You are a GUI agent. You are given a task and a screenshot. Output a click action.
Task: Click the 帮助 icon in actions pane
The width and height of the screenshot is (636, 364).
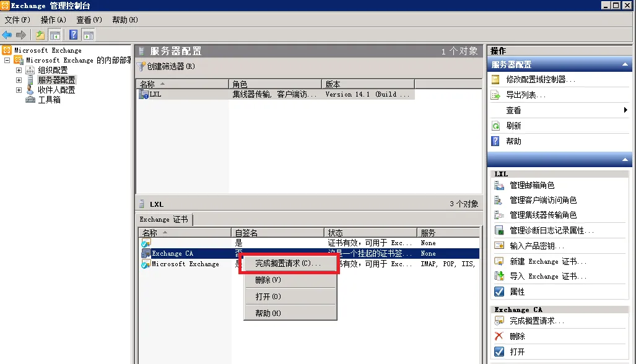pos(495,141)
